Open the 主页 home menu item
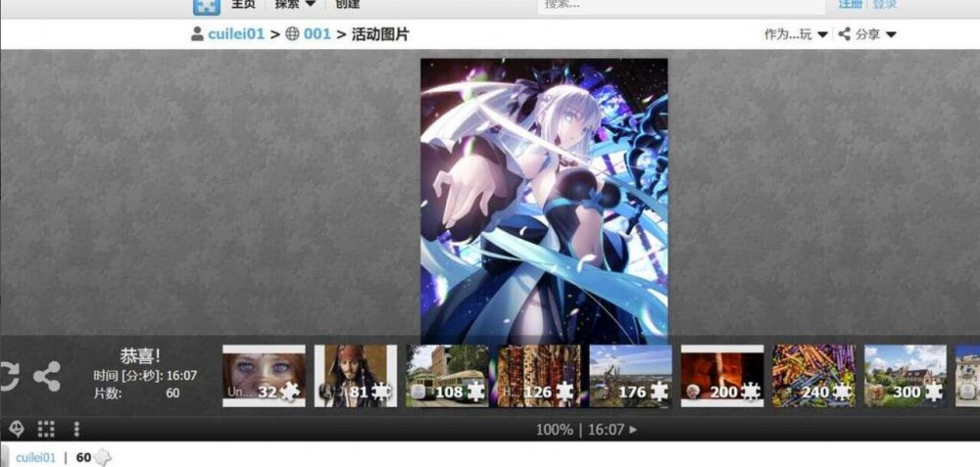Screen dimensions: 980x467 (244, 4)
